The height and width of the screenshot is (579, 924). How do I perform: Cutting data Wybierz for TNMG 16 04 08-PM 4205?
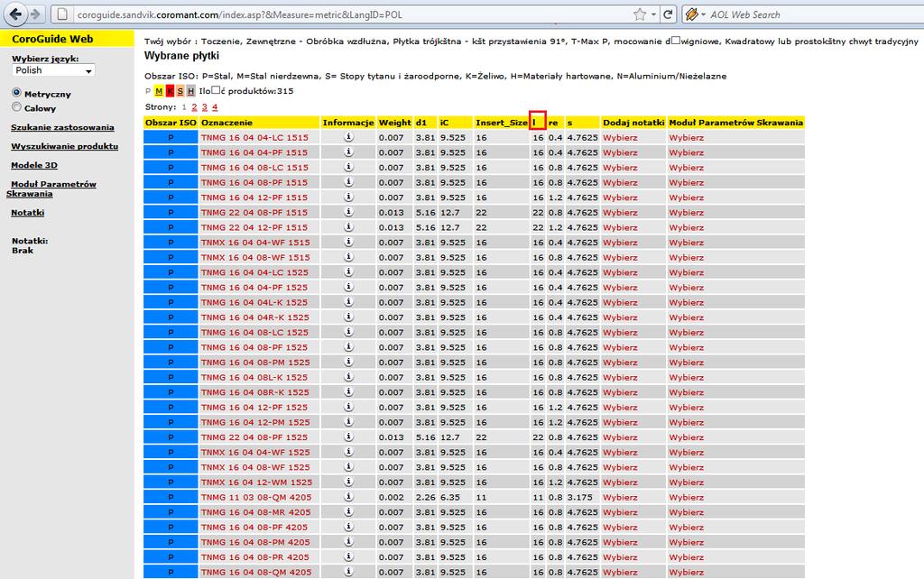click(686, 543)
